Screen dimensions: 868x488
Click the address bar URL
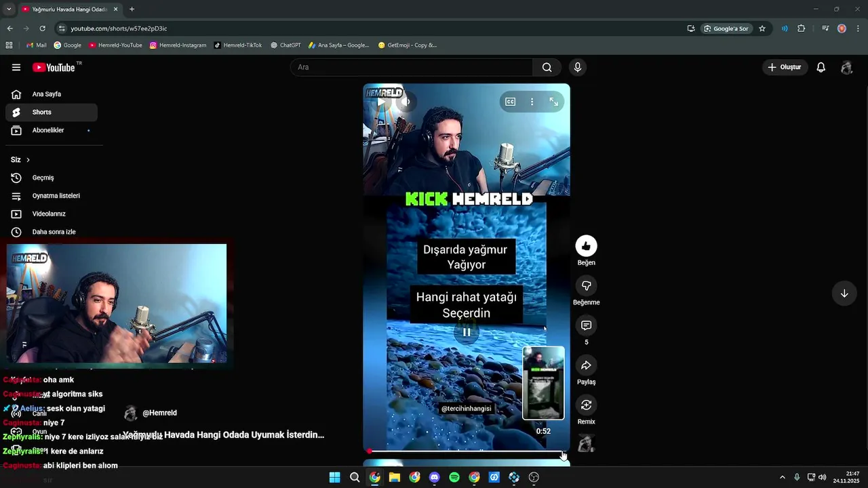tap(119, 28)
